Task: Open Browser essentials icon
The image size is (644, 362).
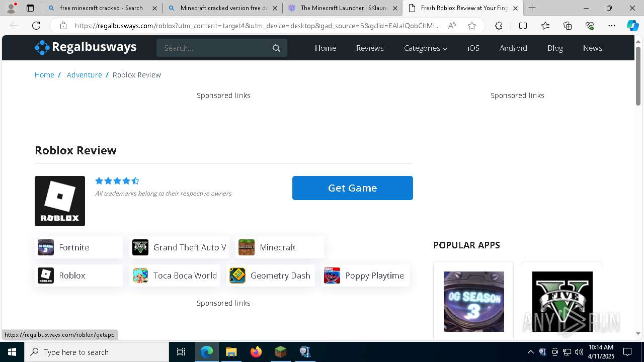Action: (x=590, y=26)
